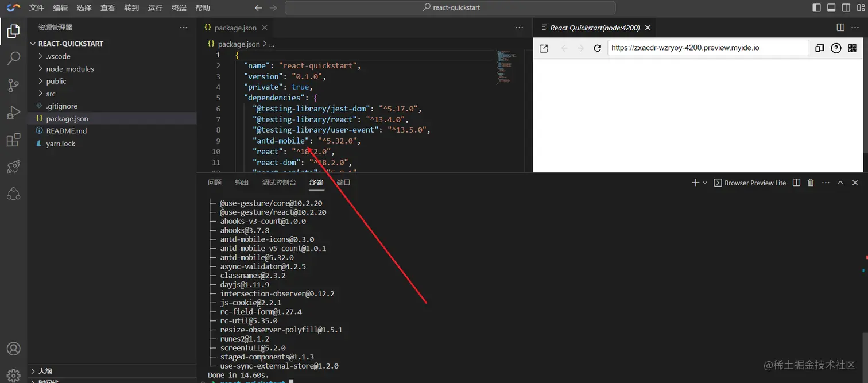Open the 转到 menu
Viewport: 868px width, 383px height.
point(131,8)
